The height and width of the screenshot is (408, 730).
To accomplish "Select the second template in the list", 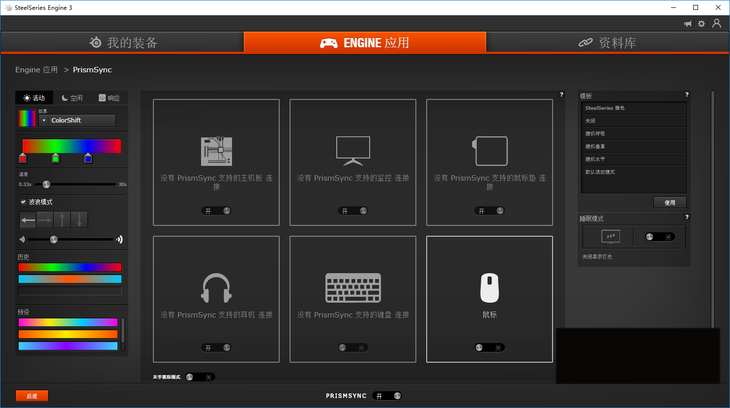I will 633,121.
